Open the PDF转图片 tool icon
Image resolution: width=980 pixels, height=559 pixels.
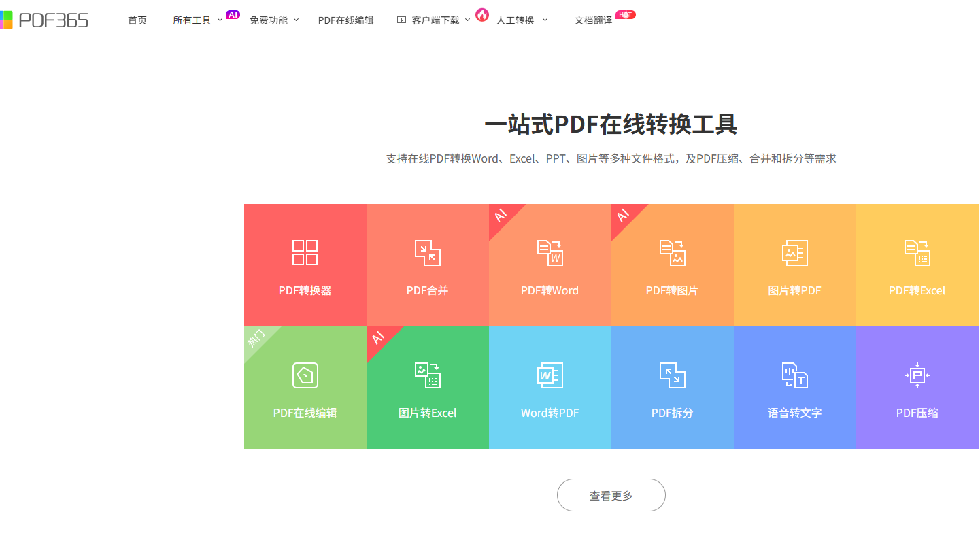(673, 252)
